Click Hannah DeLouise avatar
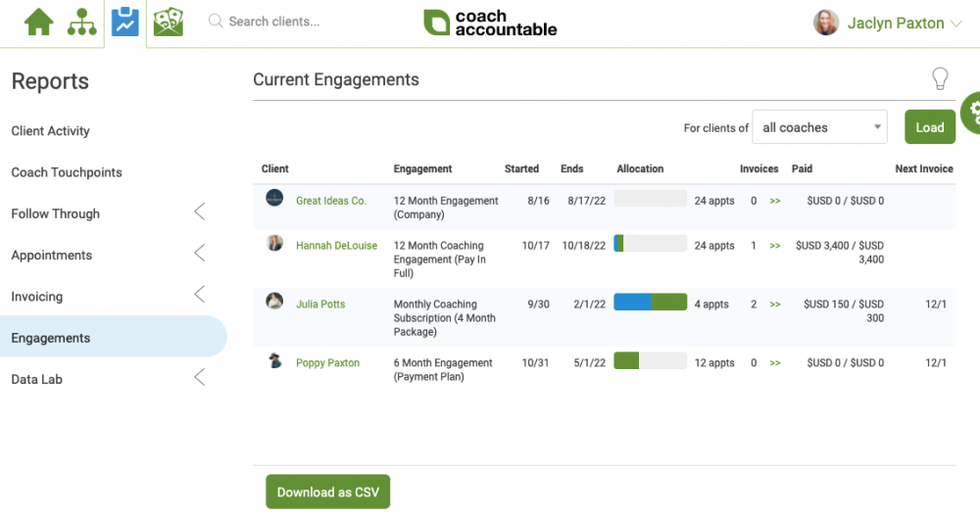 pos(274,243)
